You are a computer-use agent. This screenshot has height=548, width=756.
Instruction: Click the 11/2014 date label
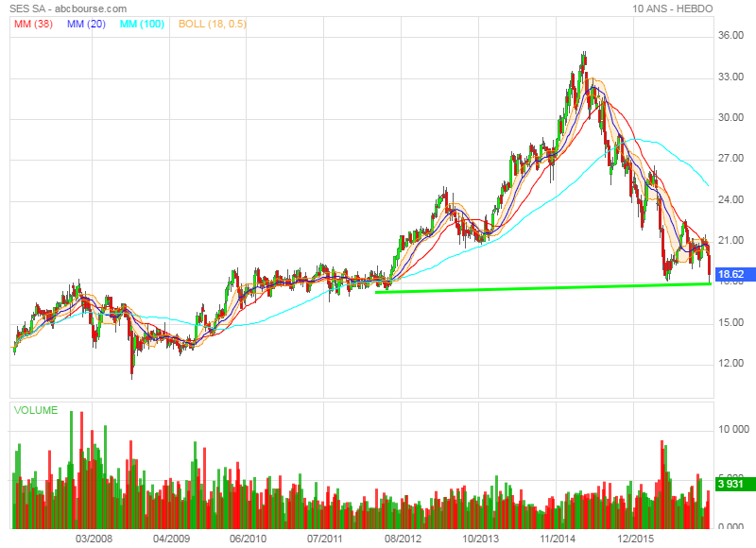[558, 539]
